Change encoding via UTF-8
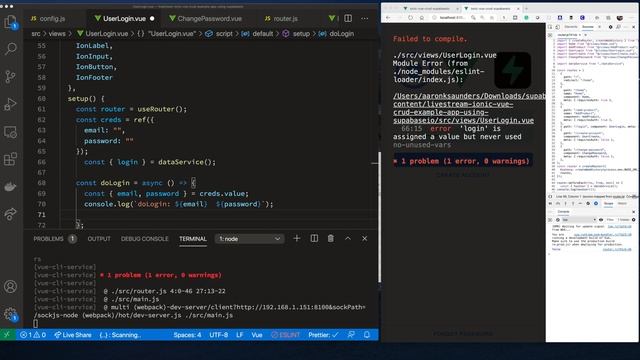The width and height of the screenshot is (640, 360). [219, 335]
